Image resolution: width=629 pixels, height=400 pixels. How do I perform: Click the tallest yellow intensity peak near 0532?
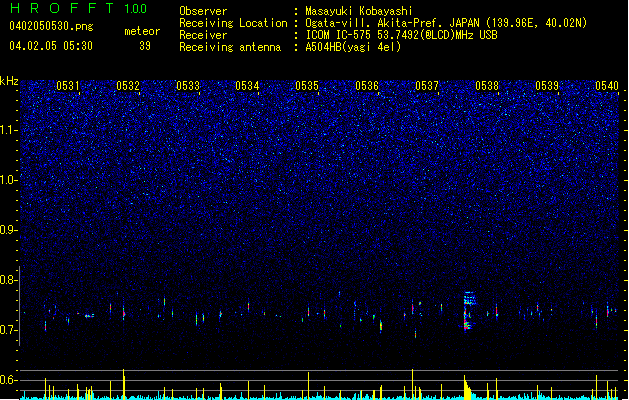124,384
